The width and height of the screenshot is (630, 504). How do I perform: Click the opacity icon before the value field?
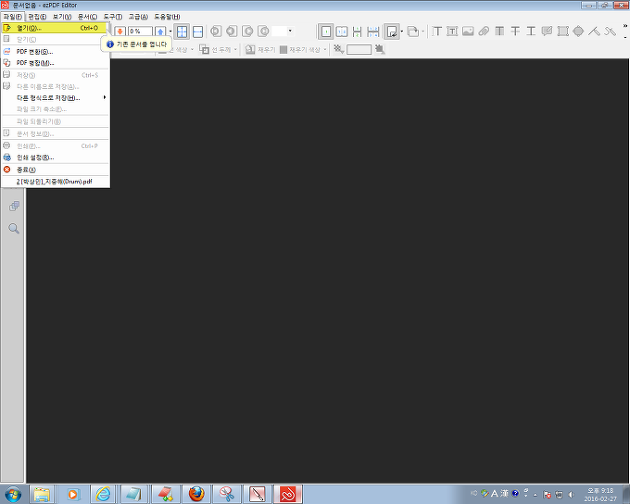(x=338, y=49)
